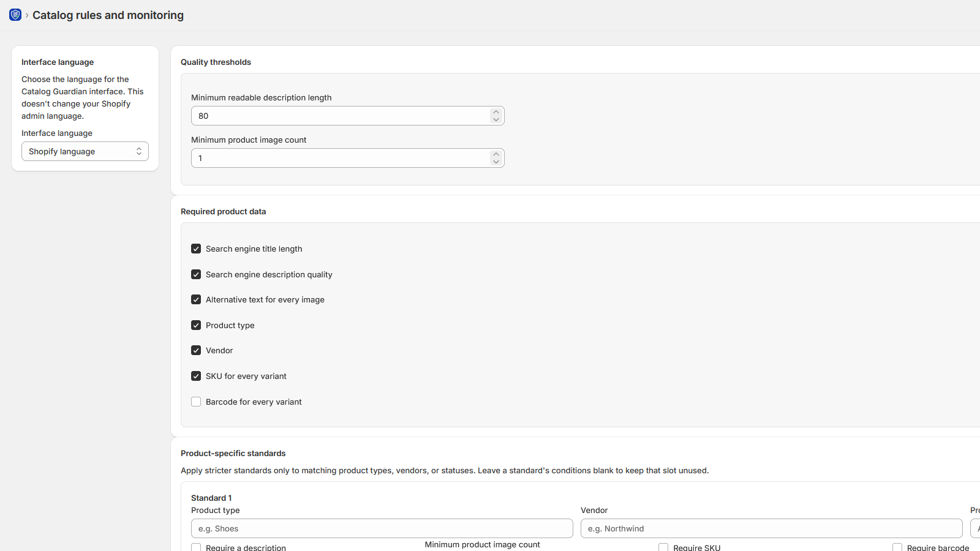
Task: Increase minimum readable description length stepper
Action: pos(496,112)
